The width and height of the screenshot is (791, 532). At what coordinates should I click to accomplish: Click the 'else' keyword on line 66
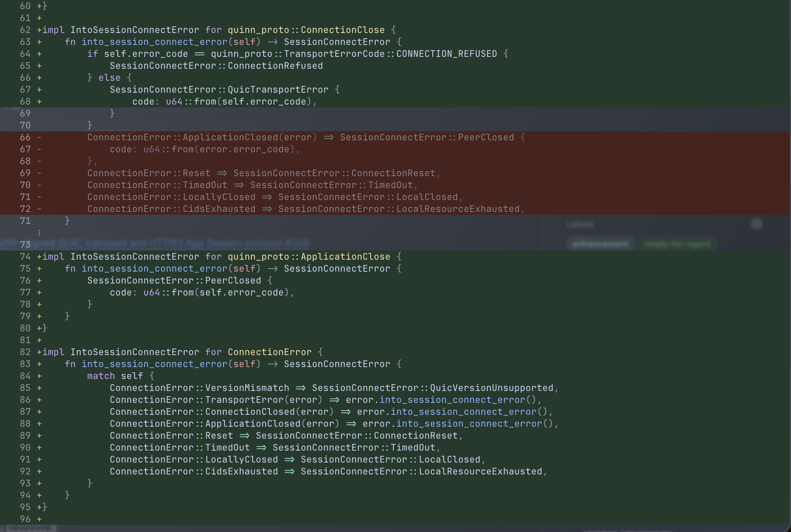(109, 78)
